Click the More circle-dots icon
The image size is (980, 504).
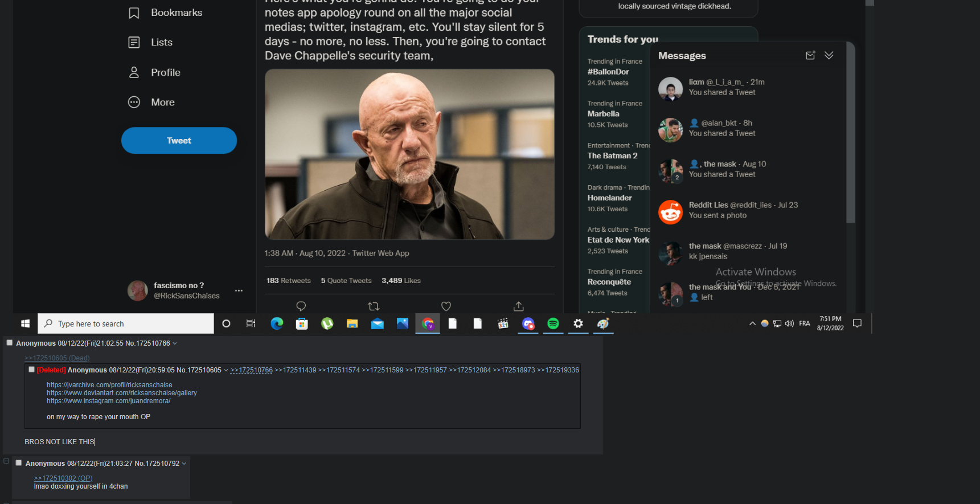(134, 102)
